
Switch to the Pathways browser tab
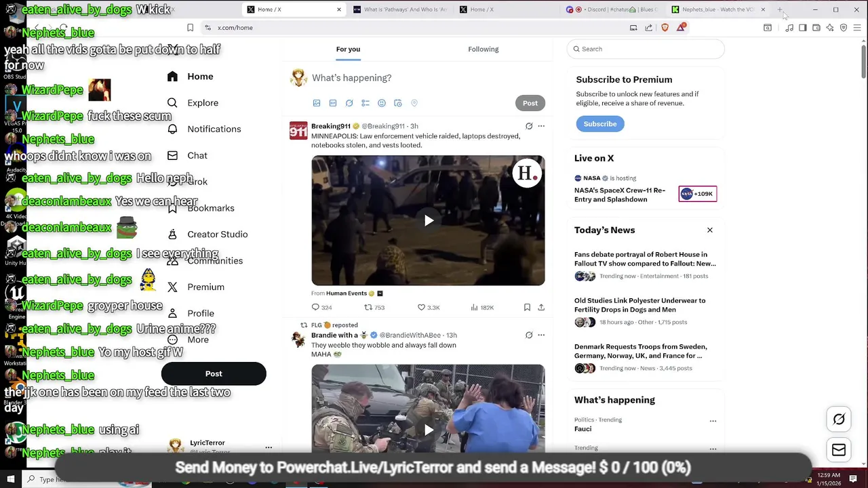(x=400, y=9)
